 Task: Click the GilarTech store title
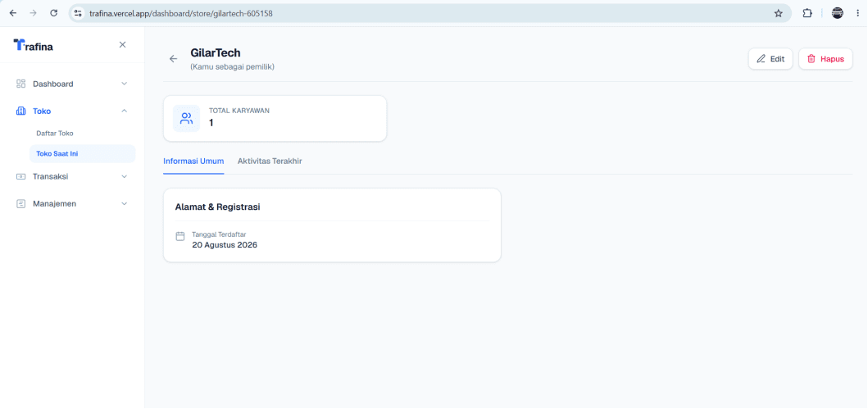pyautogui.click(x=216, y=53)
